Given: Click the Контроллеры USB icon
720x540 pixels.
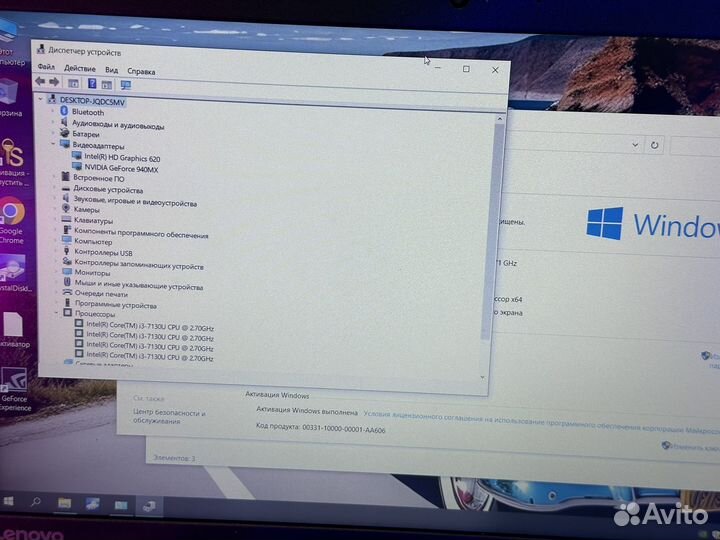Looking at the screenshot, I should pos(67,251).
